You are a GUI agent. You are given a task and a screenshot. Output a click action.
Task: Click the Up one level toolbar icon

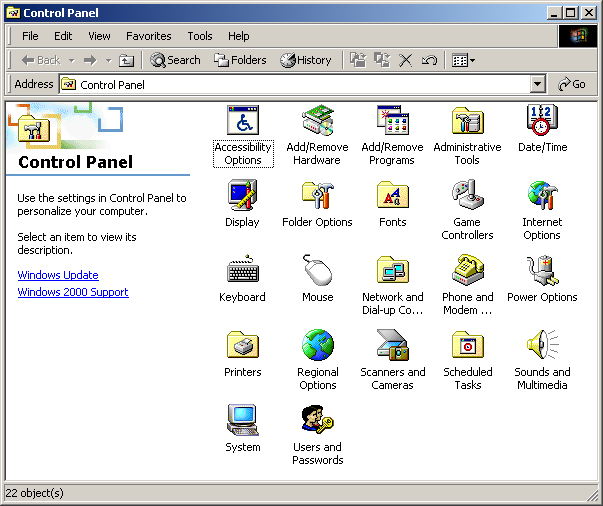126,60
